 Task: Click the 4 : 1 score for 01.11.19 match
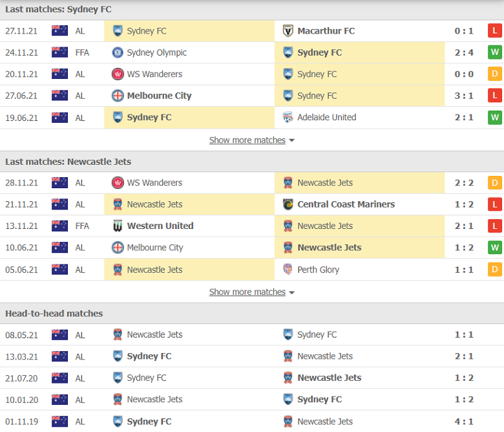(464, 422)
